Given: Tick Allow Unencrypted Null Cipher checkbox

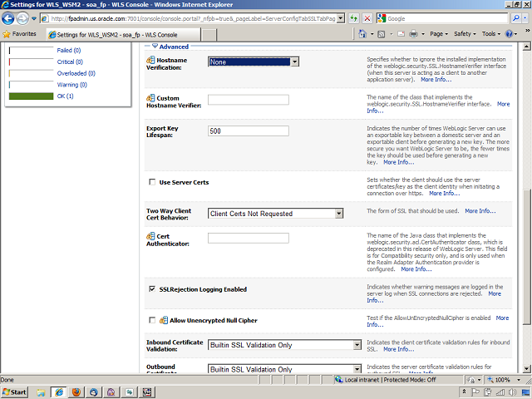Looking at the screenshot, I should point(152,320).
